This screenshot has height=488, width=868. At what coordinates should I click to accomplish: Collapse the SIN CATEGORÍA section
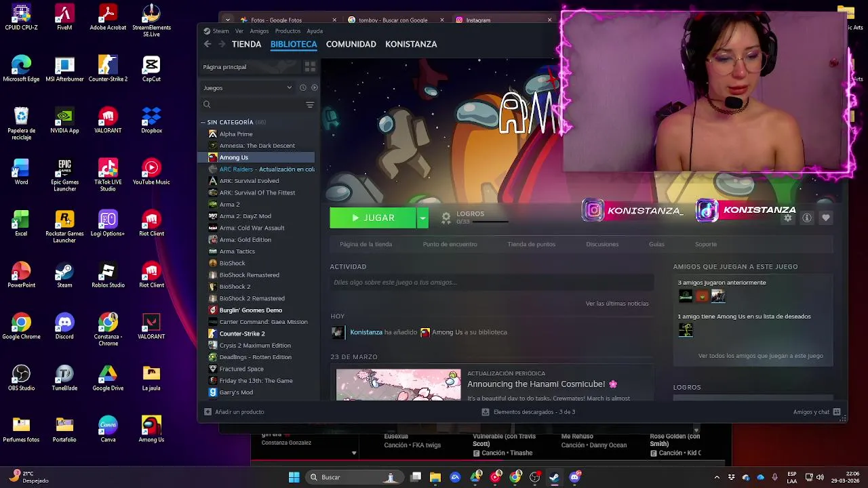coord(203,122)
